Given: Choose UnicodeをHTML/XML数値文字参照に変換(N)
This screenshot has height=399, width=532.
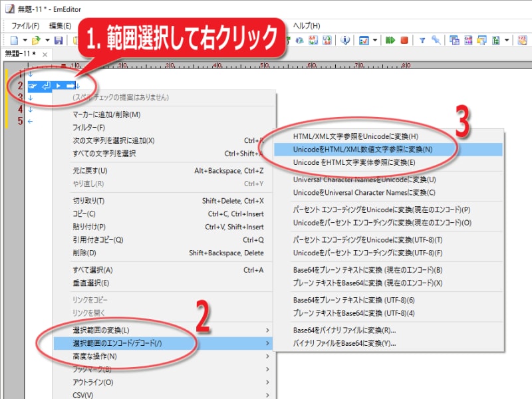Looking at the screenshot, I should [x=388, y=149].
